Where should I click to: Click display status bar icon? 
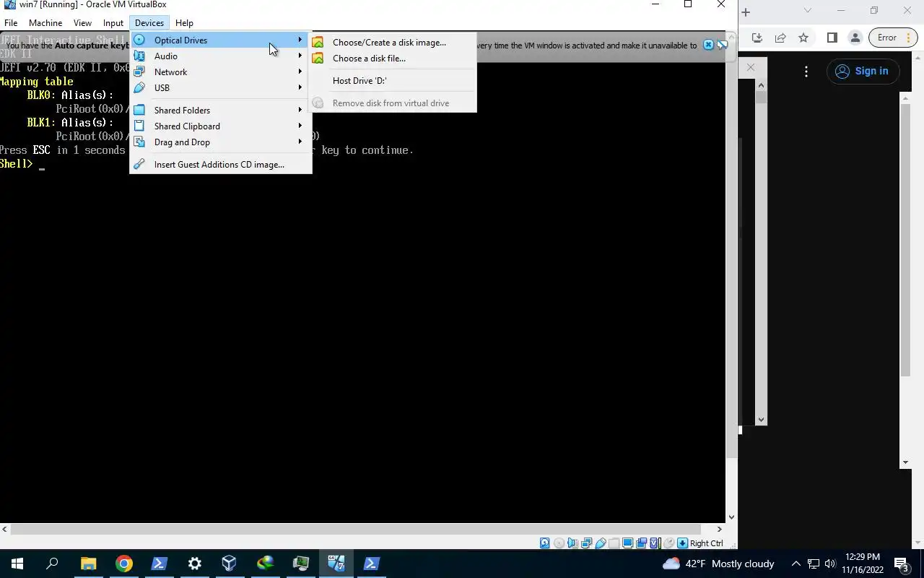pyautogui.click(x=627, y=543)
